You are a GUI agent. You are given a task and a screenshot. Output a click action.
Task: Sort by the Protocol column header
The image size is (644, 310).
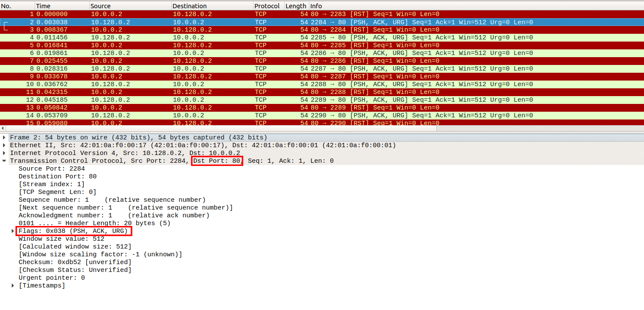tap(269, 6)
